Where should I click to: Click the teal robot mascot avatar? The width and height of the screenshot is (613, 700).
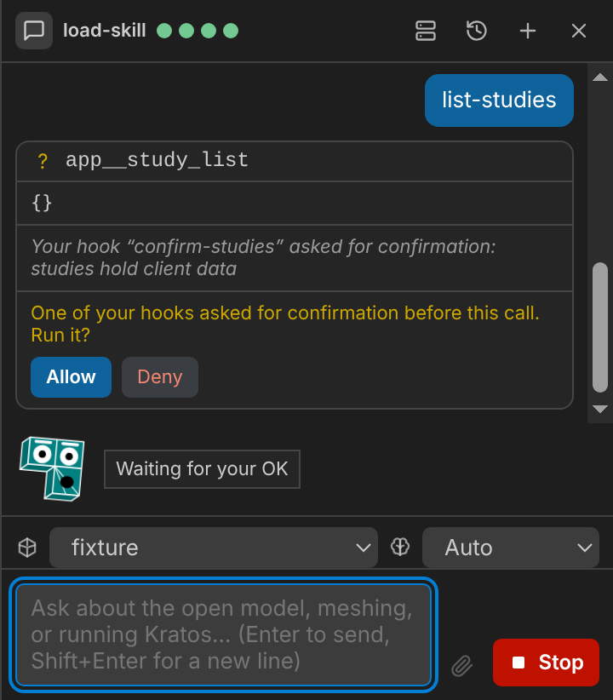[52, 468]
